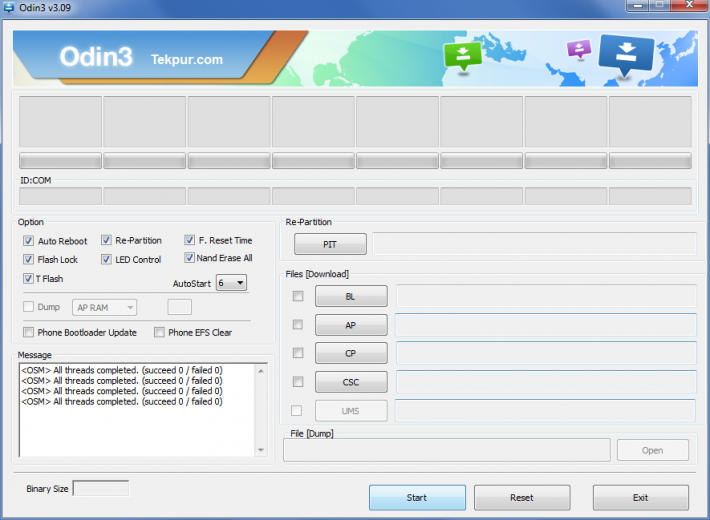The image size is (710, 520).
Task: Click the first OSM All threads completed line
Action: click(x=122, y=370)
